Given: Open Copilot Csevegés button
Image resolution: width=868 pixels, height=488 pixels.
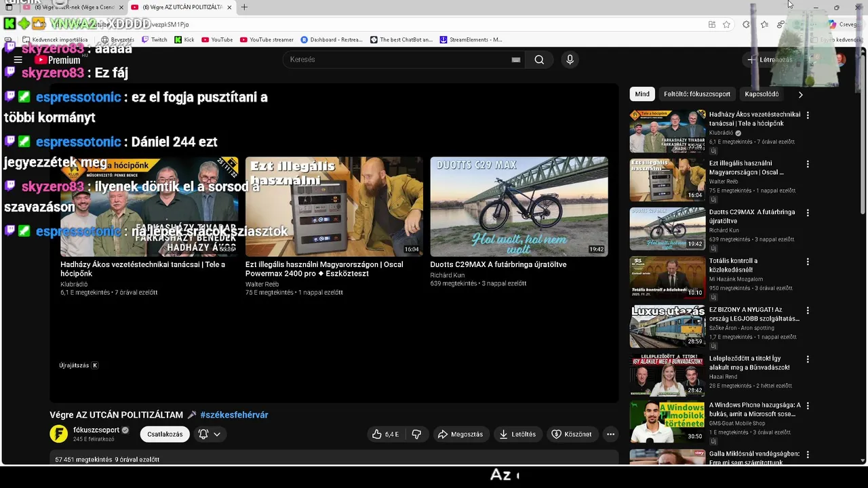Looking at the screenshot, I should coord(844,24).
